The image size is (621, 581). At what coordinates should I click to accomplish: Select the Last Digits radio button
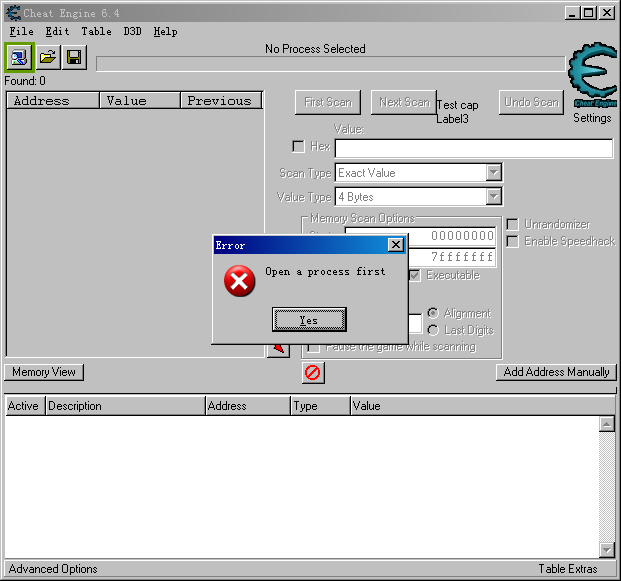(x=433, y=330)
